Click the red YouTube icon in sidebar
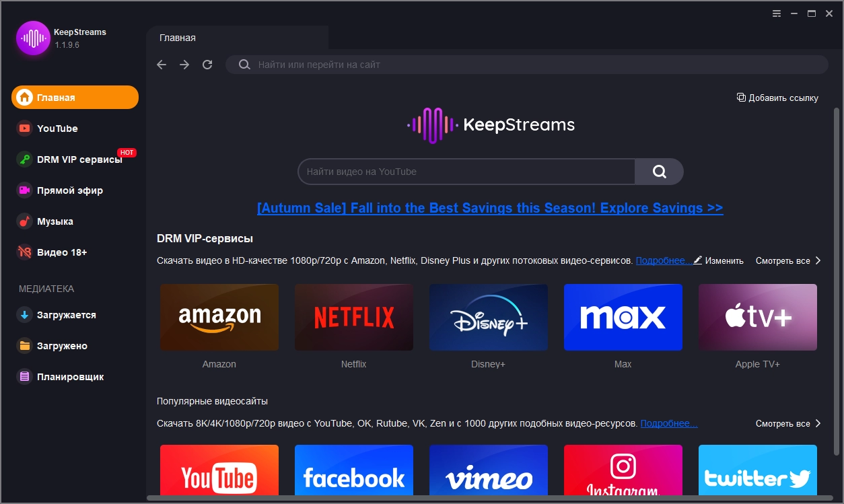Screen dimensions: 844x504 pos(24,129)
